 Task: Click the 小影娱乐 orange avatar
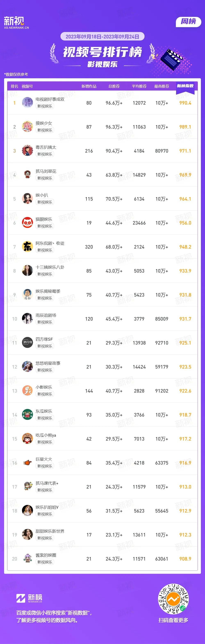coord(27,391)
